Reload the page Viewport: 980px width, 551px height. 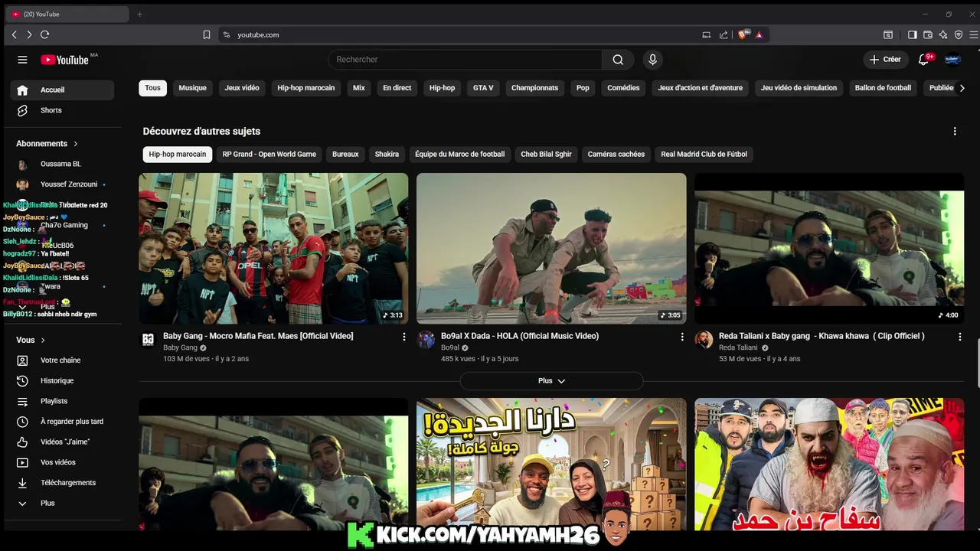pos(44,34)
